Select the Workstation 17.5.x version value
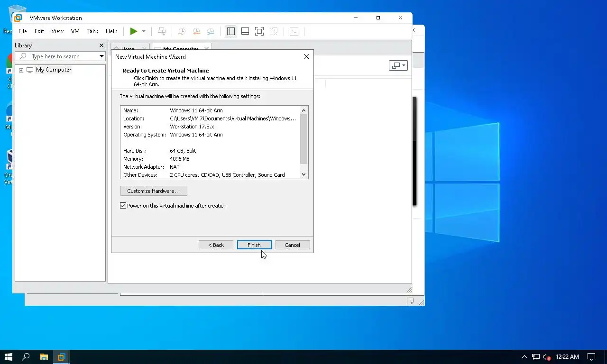This screenshot has width=607, height=364. coord(192,127)
